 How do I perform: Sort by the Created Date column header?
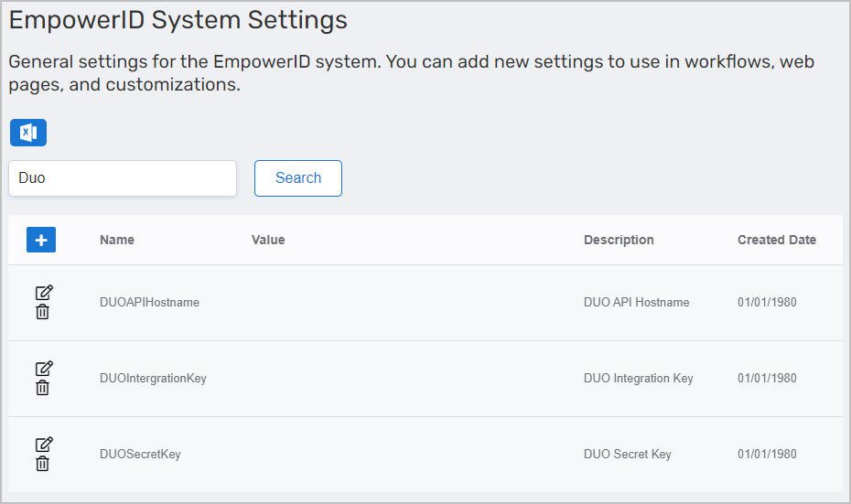(x=776, y=240)
